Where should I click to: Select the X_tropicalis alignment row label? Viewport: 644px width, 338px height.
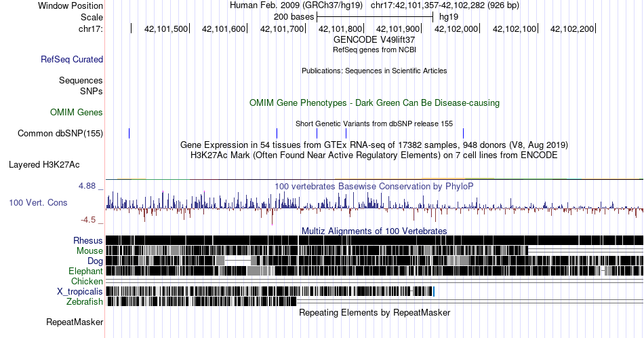coord(80,292)
